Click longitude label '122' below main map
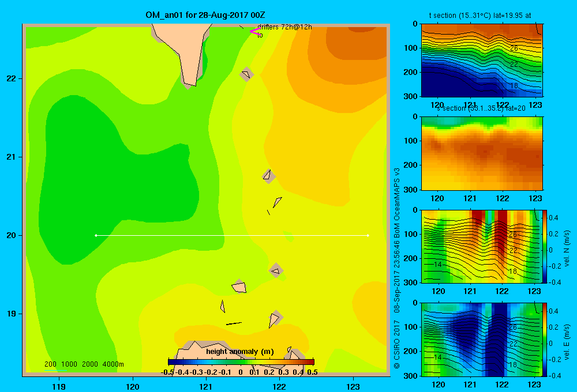The image size is (577, 392). (x=279, y=386)
